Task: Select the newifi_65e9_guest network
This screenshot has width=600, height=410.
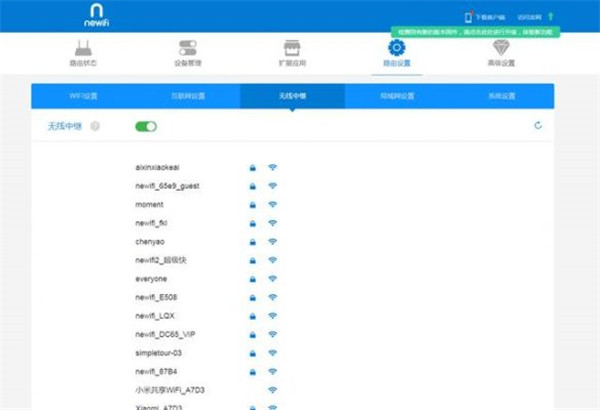Action: [x=167, y=185]
